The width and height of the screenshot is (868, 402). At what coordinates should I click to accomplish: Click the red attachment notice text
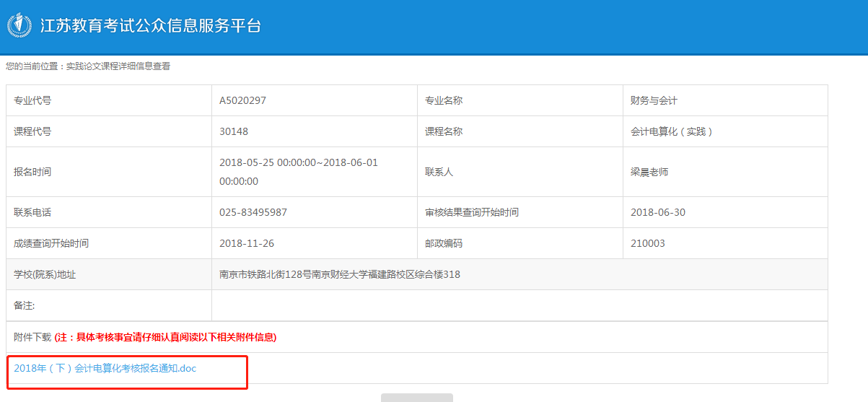(x=165, y=337)
